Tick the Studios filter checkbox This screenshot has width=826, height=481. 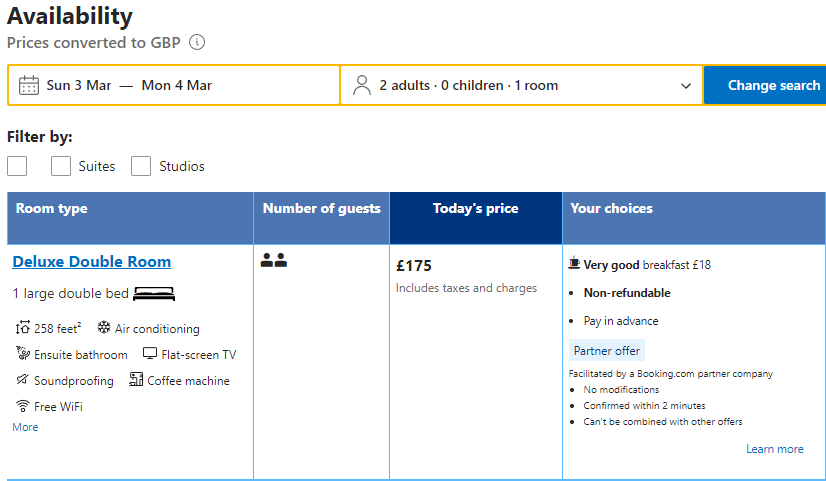pos(141,166)
